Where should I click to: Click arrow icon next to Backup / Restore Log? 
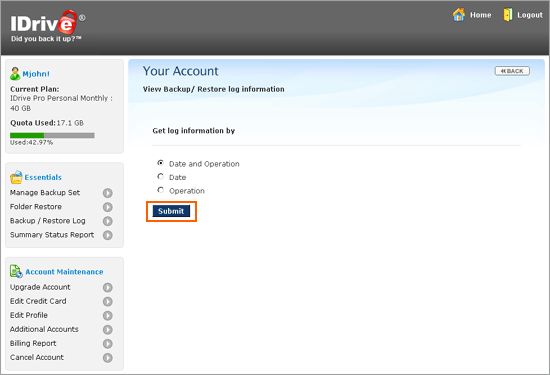coord(108,221)
